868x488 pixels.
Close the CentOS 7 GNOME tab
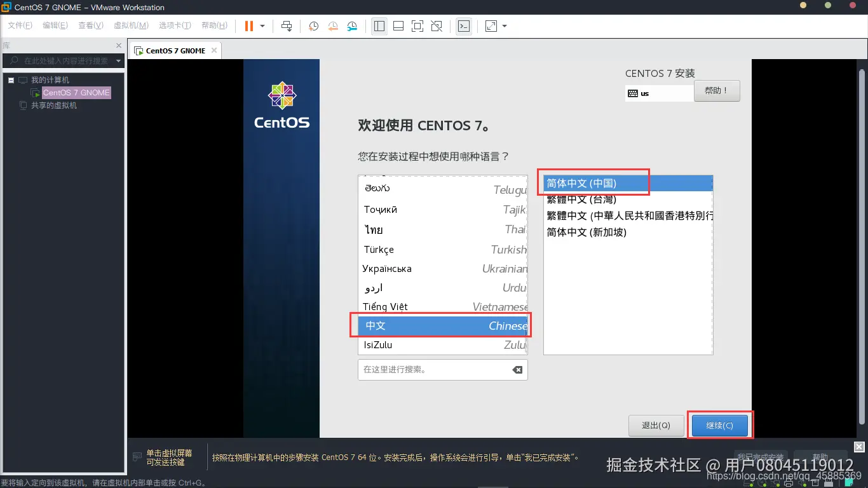(x=214, y=50)
